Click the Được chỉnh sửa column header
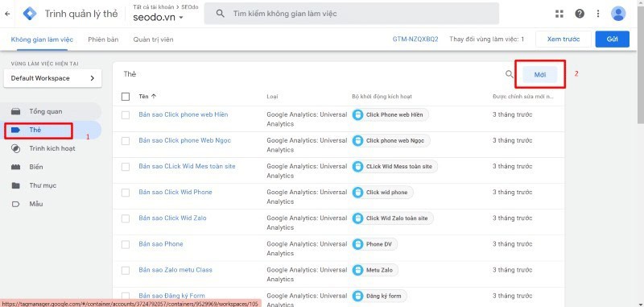 (523, 97)
